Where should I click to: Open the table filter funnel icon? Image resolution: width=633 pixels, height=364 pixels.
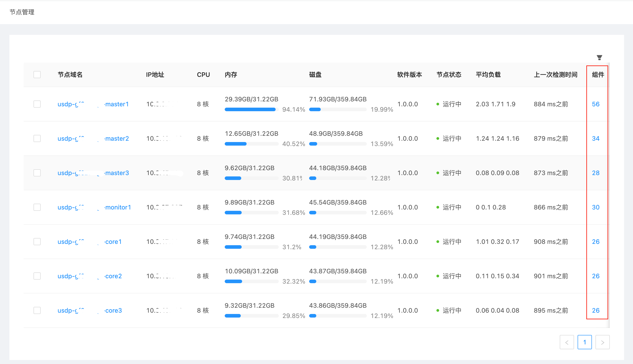[599, 58]
